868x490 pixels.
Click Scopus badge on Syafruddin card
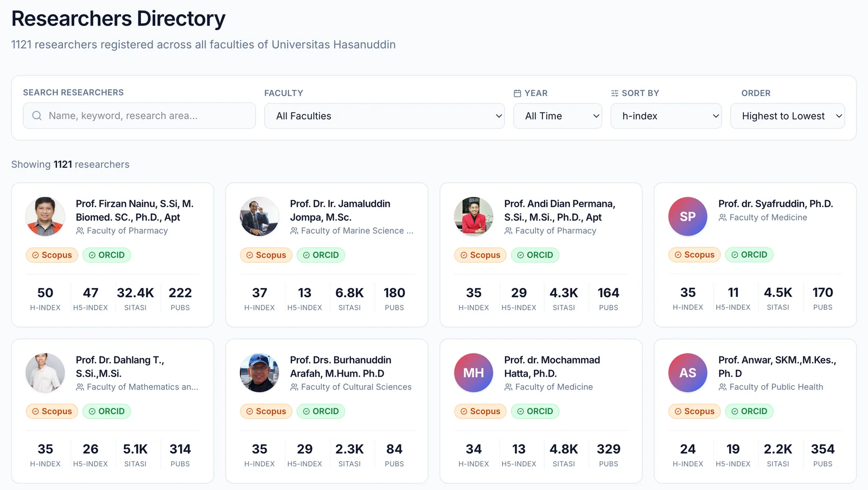(x=695, y=254)
